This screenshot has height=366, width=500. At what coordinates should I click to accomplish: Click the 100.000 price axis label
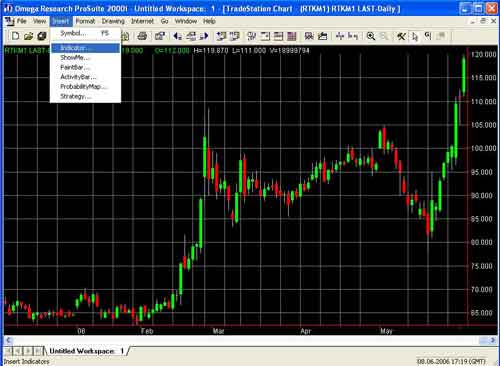(x=483, y=148)
